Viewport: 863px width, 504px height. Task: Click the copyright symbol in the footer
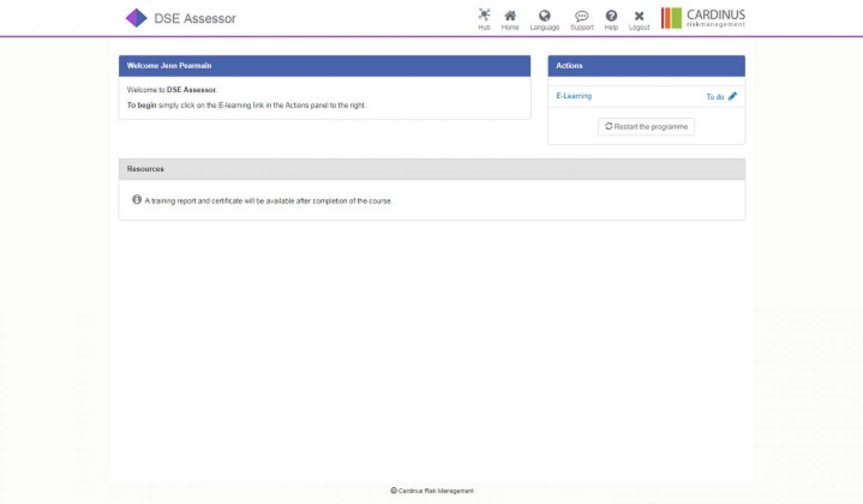click(394, 491)
